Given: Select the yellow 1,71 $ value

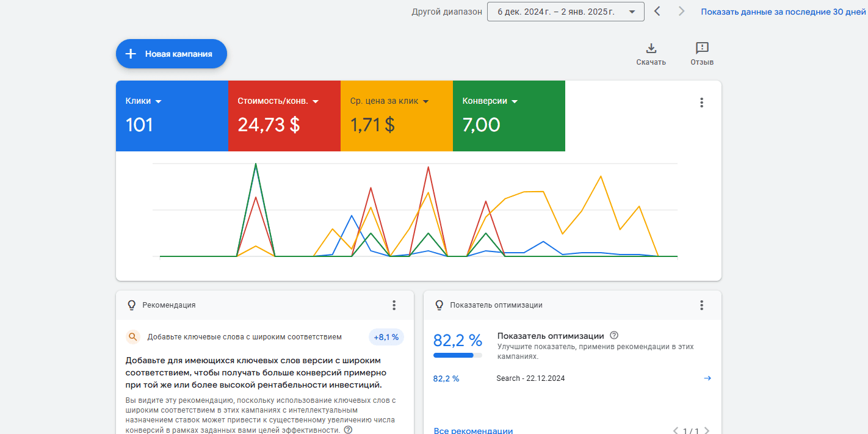Looking at the screenshot, I should (x=372, y=125).
